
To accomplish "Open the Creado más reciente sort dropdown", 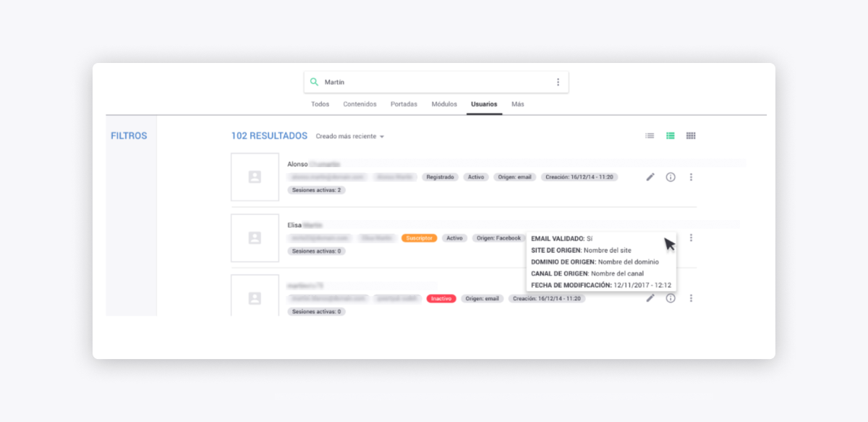I will (x=352, y=136).
